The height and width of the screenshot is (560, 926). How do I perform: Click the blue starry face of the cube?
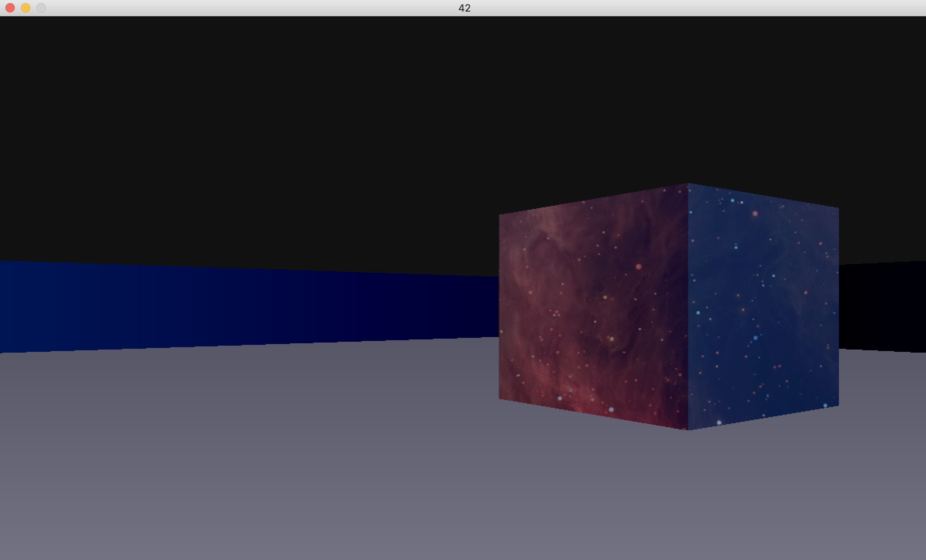[761, 311]
